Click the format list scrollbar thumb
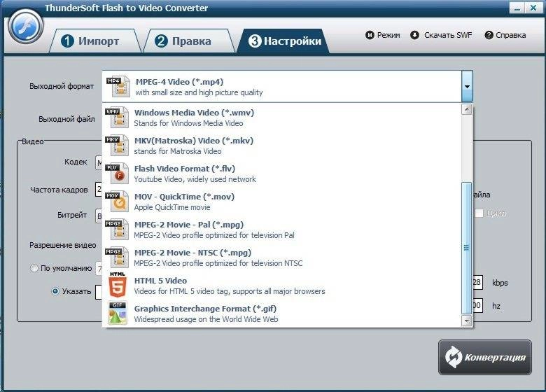The image size is (546, 392). (x=467, y=248)
